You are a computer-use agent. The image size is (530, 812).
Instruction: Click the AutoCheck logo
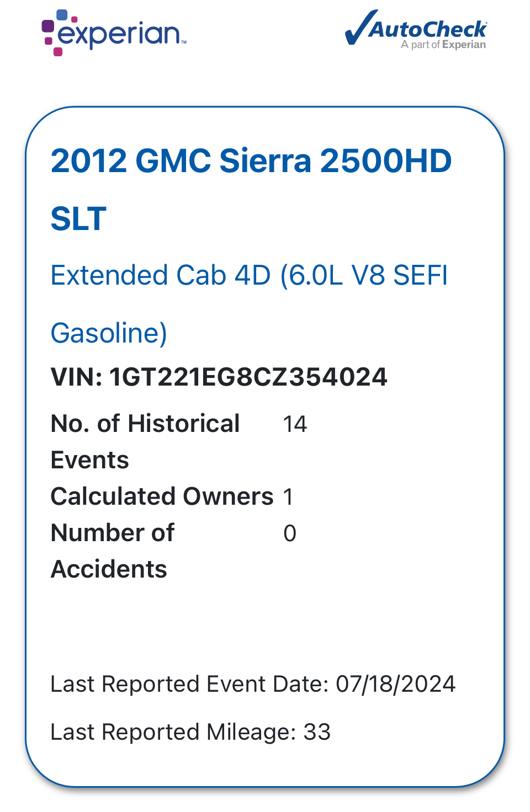(416, 30)
